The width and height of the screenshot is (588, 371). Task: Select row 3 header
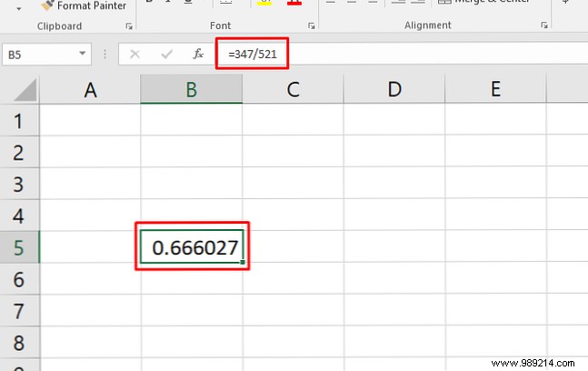point(19,184)
